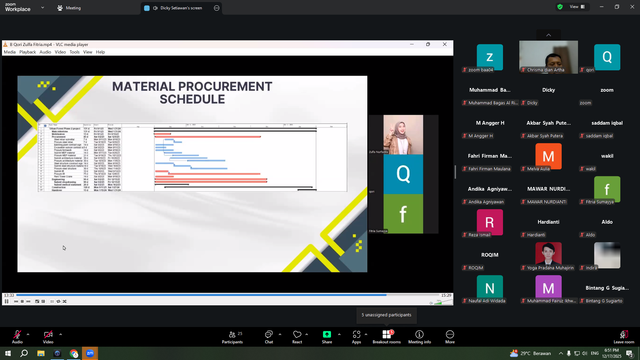Screen dimensions: 640x360
Task: Open File Explorer from taskbar
Action: (41, 353)
